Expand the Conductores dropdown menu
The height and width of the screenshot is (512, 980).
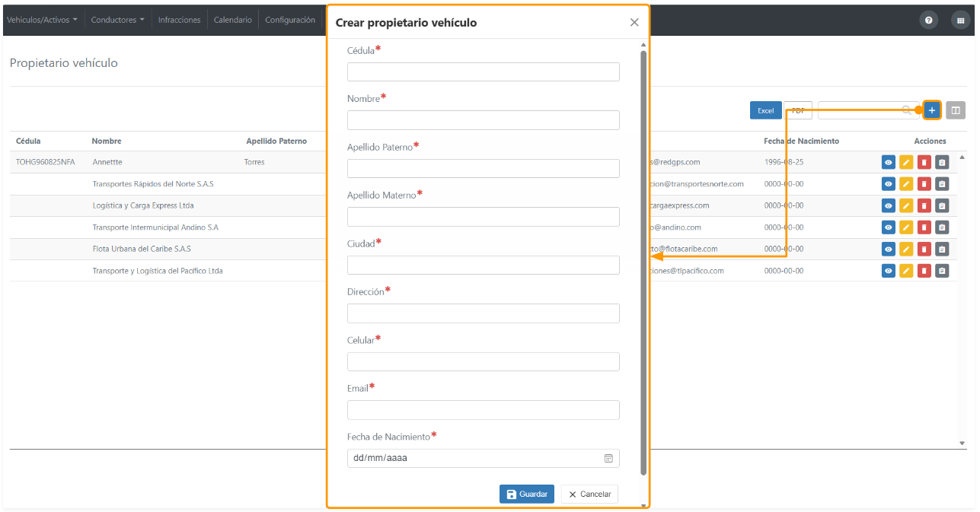coord(118,20)
